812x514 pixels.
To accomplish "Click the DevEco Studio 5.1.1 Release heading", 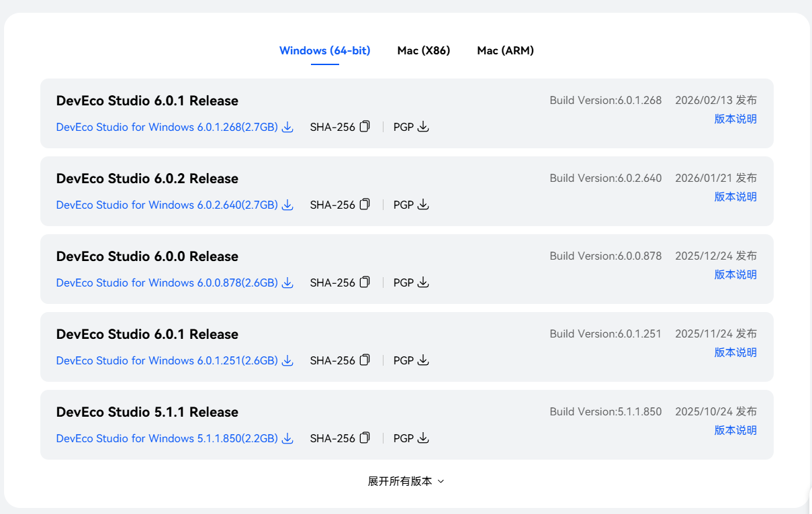I will click(147, 412).
